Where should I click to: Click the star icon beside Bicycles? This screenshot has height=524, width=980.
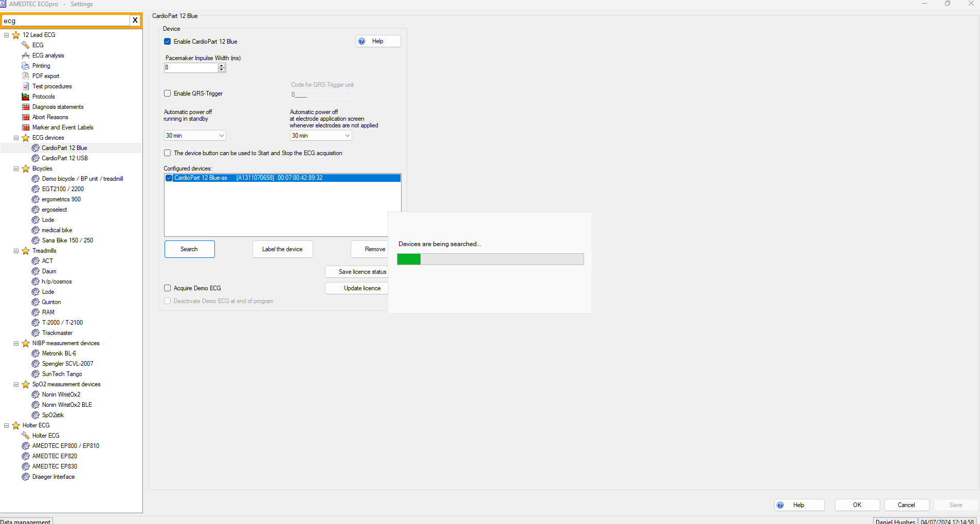(x=26, y=169)
